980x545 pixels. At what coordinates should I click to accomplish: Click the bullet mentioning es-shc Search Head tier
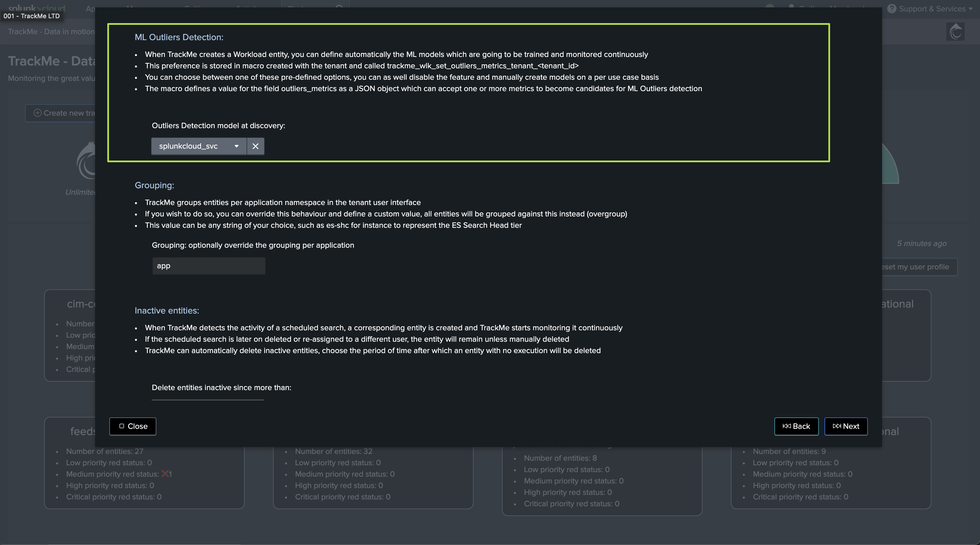pyautogui.click(x=333, y=225)
